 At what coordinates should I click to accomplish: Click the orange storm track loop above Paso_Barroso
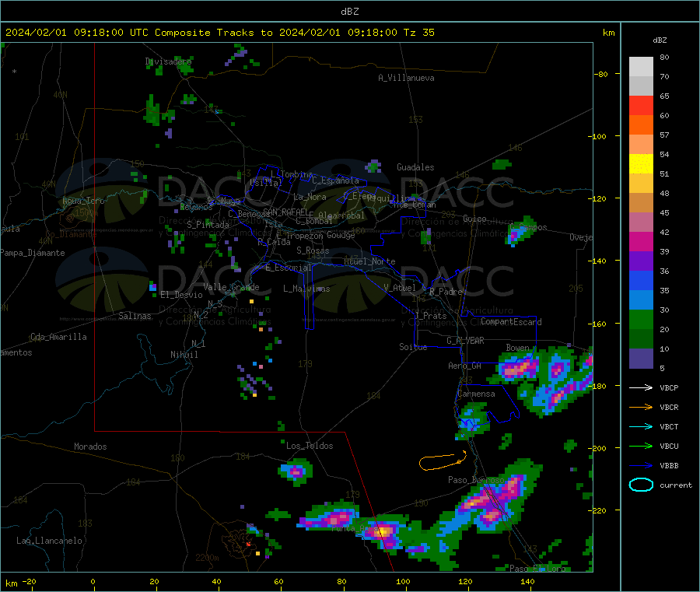pos(443,461)
